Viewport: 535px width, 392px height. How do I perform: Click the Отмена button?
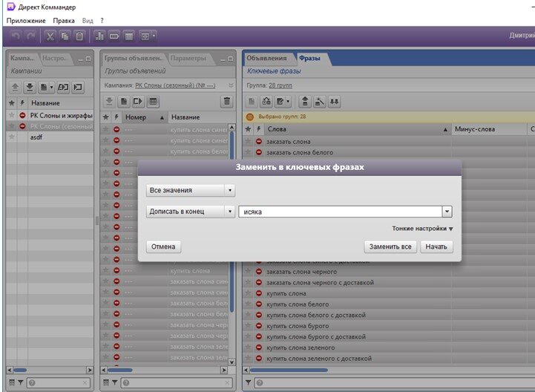163,246
